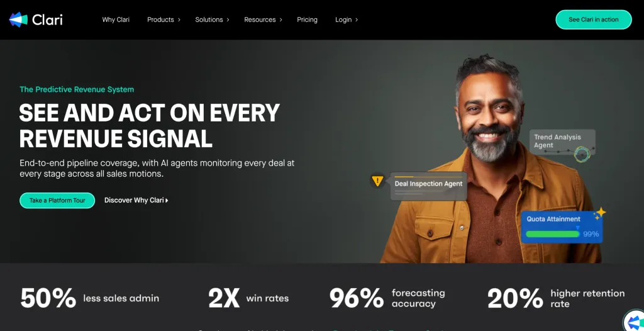Expand the Solutions menu chevron
The image size is (644, 331).
click(x=228, y=20)
